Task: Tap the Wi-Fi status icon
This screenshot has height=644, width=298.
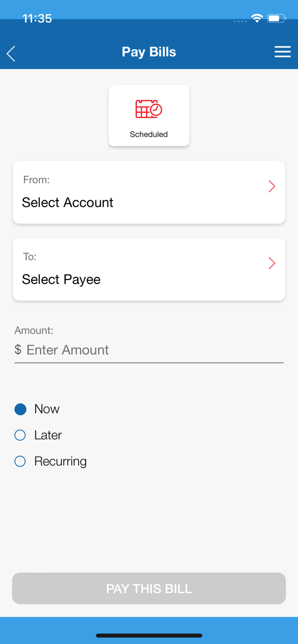Action: pyautogui.click(x=257, y=18)
